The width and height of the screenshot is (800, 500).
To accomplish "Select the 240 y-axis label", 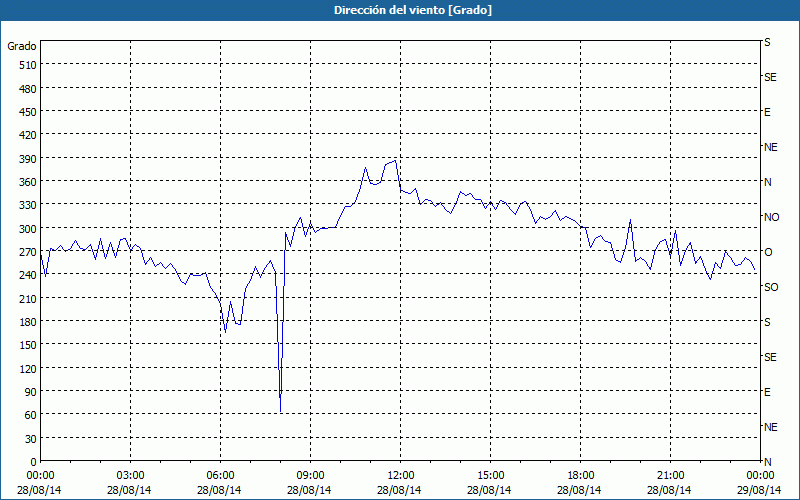I will point(28,275).
